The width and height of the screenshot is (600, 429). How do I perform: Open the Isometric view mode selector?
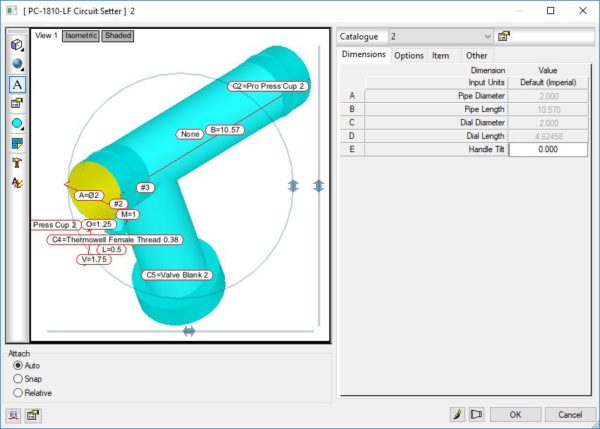81,36
